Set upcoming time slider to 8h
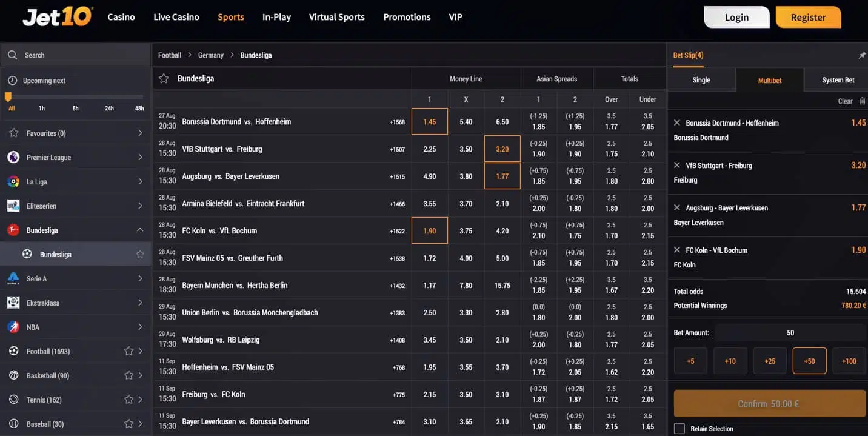The image size is (868, 436). pos(76,108)
